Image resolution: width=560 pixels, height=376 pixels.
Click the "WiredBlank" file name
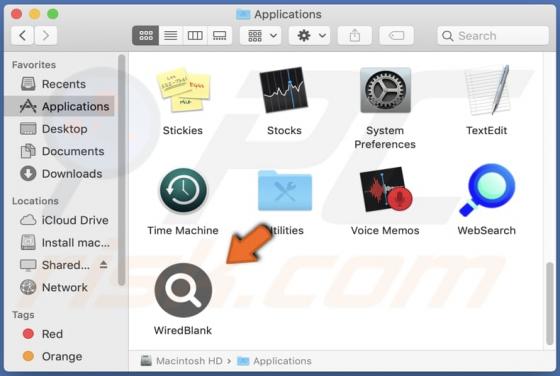tap(183, 330)
